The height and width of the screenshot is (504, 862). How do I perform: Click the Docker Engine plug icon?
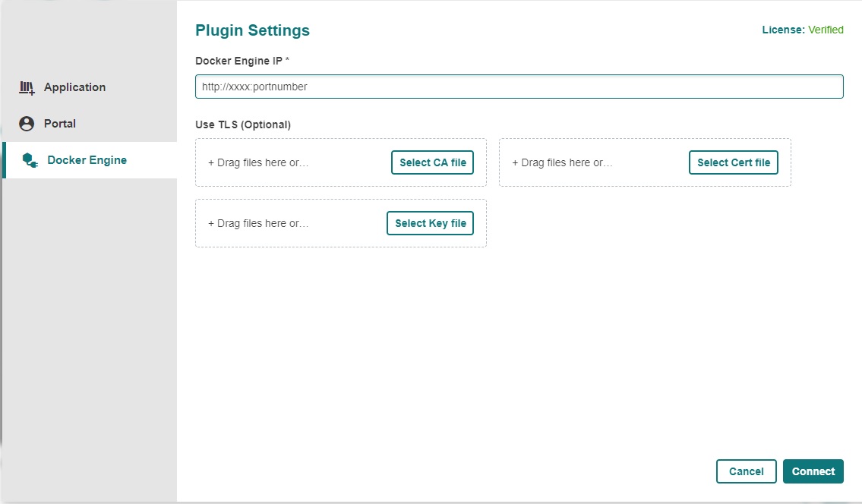pos(30,160)
